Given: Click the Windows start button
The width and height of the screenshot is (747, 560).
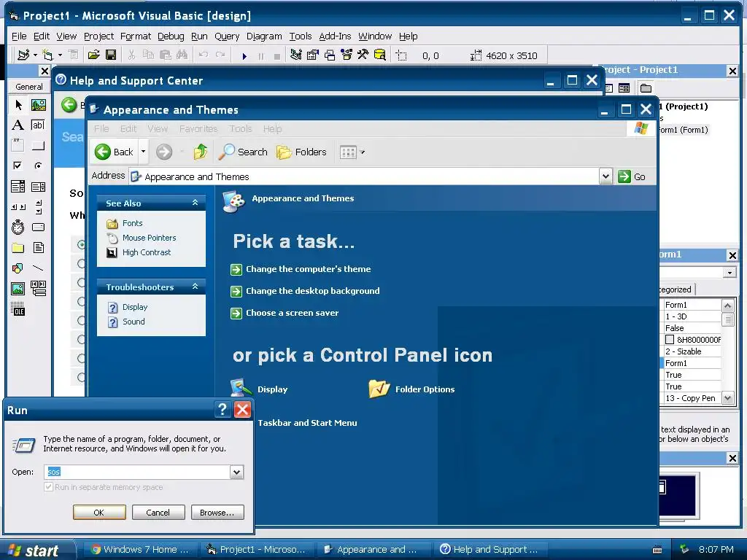Looking at the screenshot, I should [38, 550].
